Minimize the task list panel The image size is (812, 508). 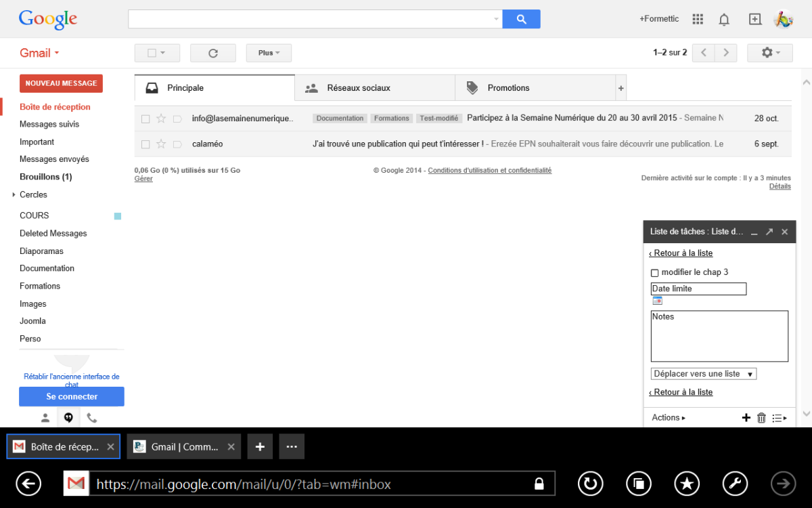click(754, 232)
